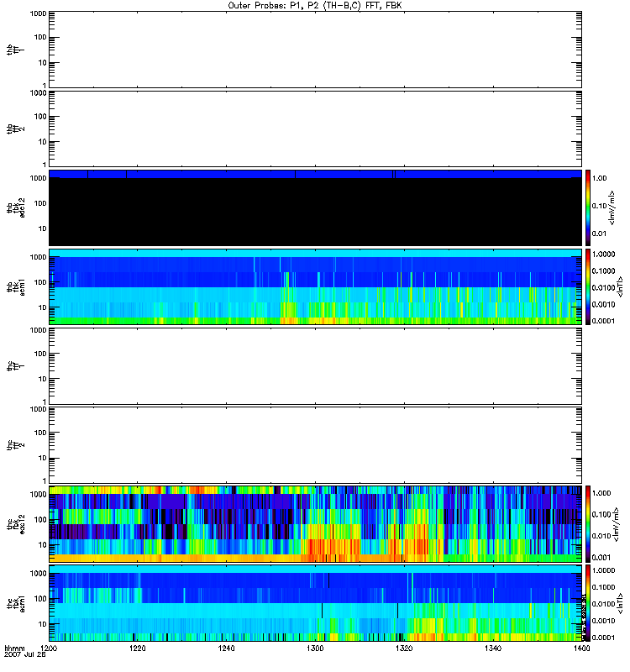Click the plot title 'Outer Probes: P1, P2'
630x672 pixels.
(315, 5)
